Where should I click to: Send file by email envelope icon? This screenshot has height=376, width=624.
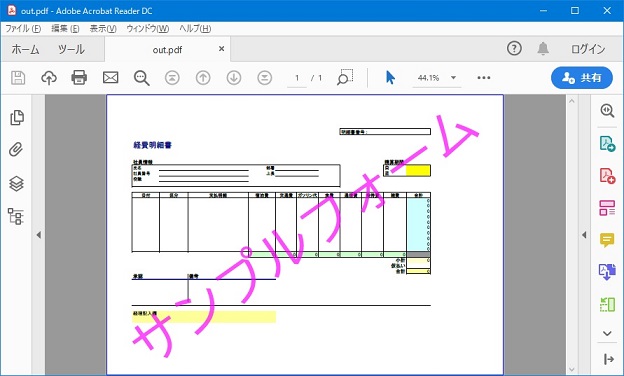(110, 78)
